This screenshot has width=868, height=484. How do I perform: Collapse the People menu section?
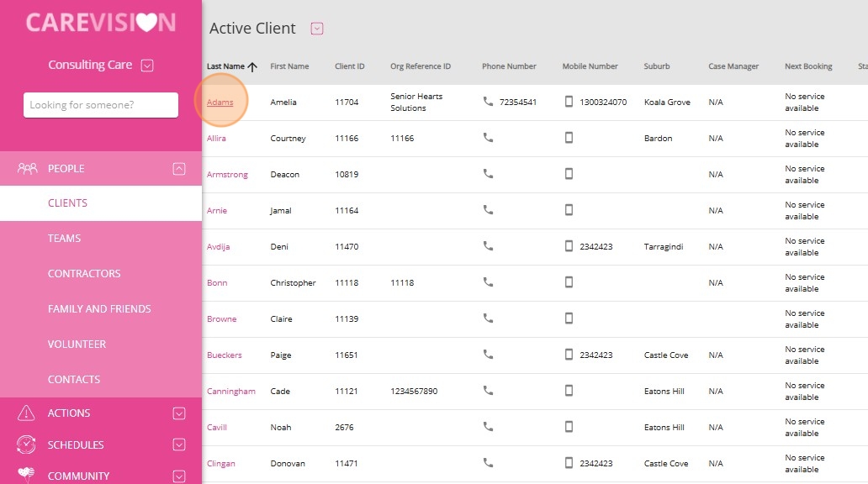tap(179, 169)
